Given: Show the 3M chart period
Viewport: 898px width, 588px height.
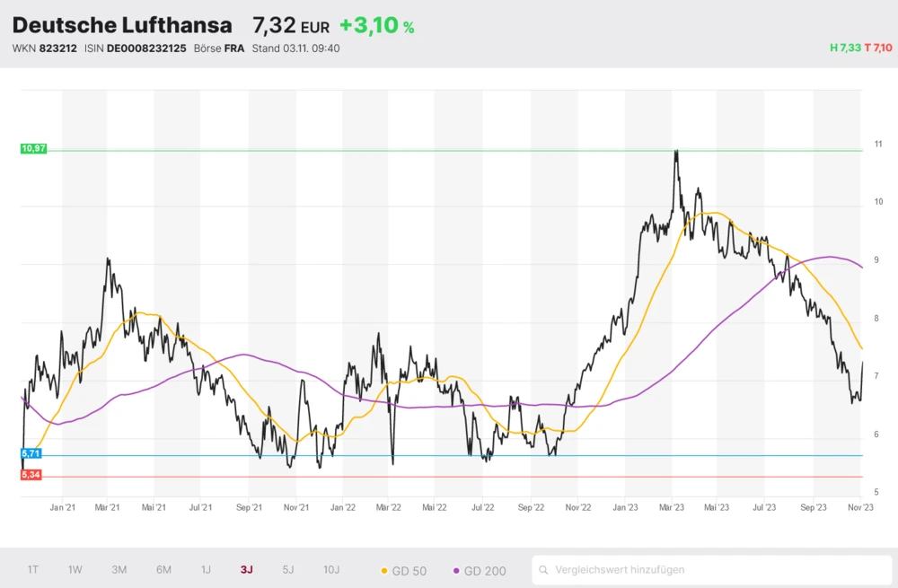Looking at the screenshot, I should click(119, 570).
